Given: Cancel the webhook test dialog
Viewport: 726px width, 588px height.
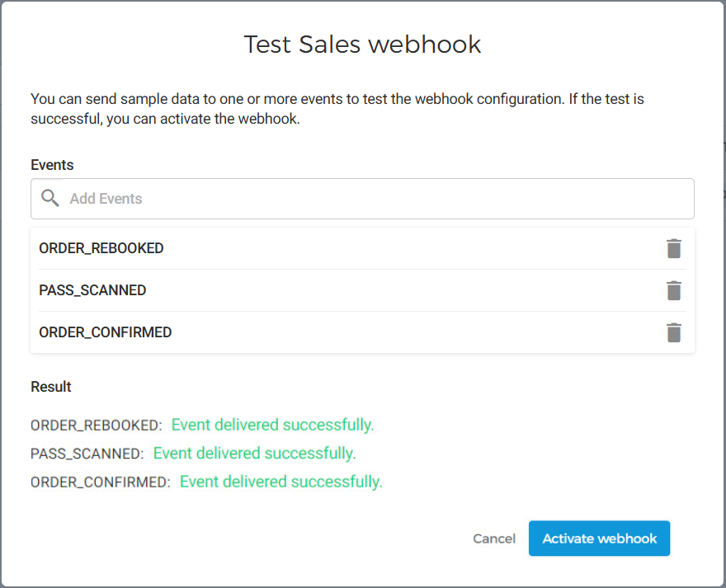Looking at the screenshot, I should (x=494, y=539).
